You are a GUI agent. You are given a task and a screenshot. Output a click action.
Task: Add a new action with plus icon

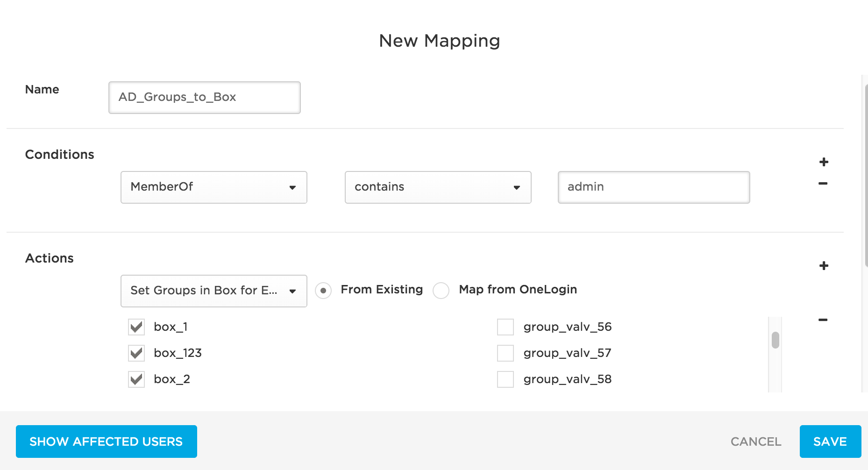coord(824,266)
